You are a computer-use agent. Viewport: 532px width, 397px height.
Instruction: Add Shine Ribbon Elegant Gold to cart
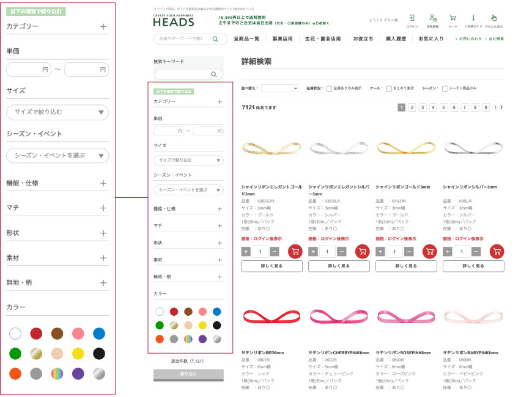click(295, 251)
